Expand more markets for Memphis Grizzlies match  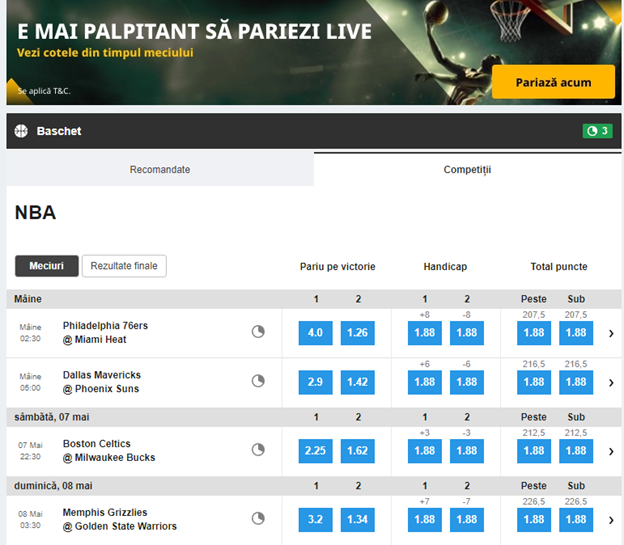[611, 520]
